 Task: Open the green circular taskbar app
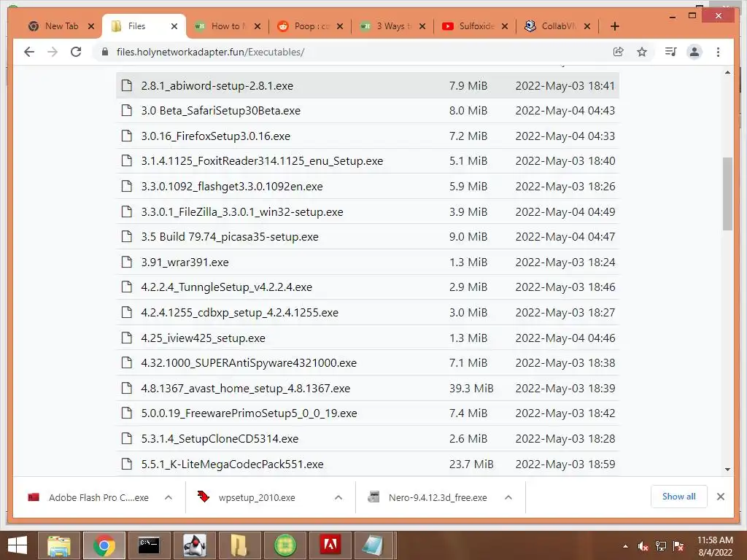tap(285, 545)
